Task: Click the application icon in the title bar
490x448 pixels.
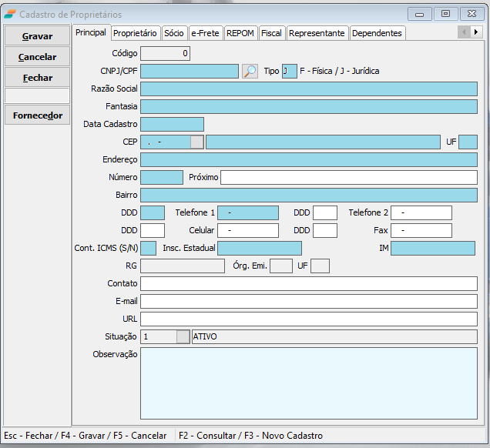Action: click(x=9, y=14)
